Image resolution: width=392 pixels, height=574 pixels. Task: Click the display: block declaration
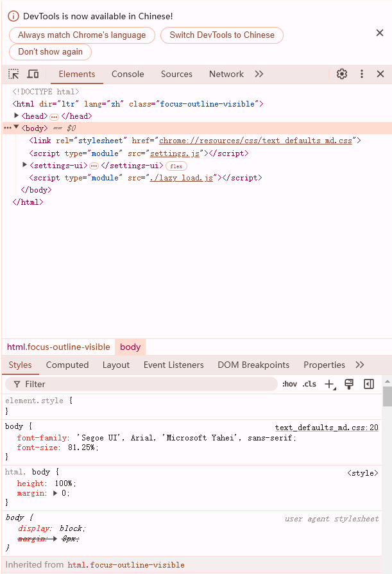[x=51, y=528]
